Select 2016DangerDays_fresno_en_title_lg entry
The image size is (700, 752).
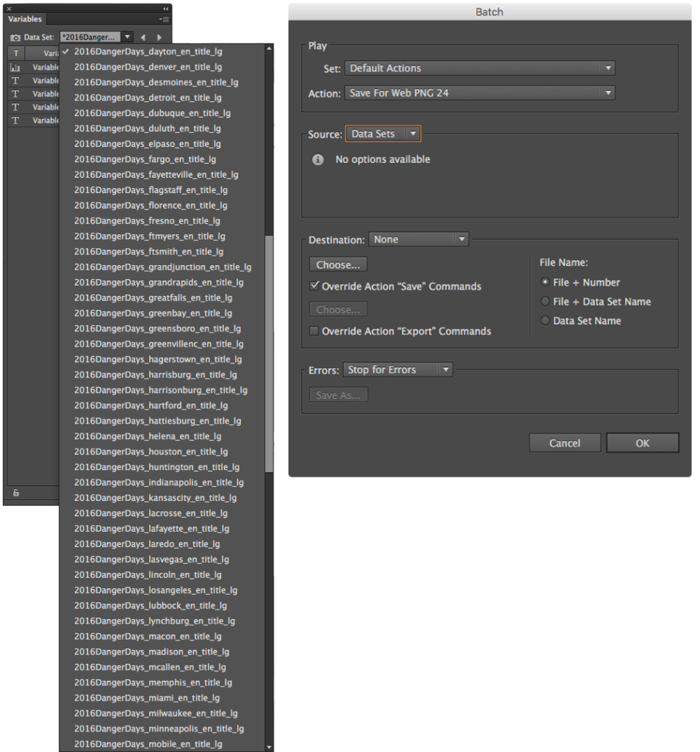147,220
